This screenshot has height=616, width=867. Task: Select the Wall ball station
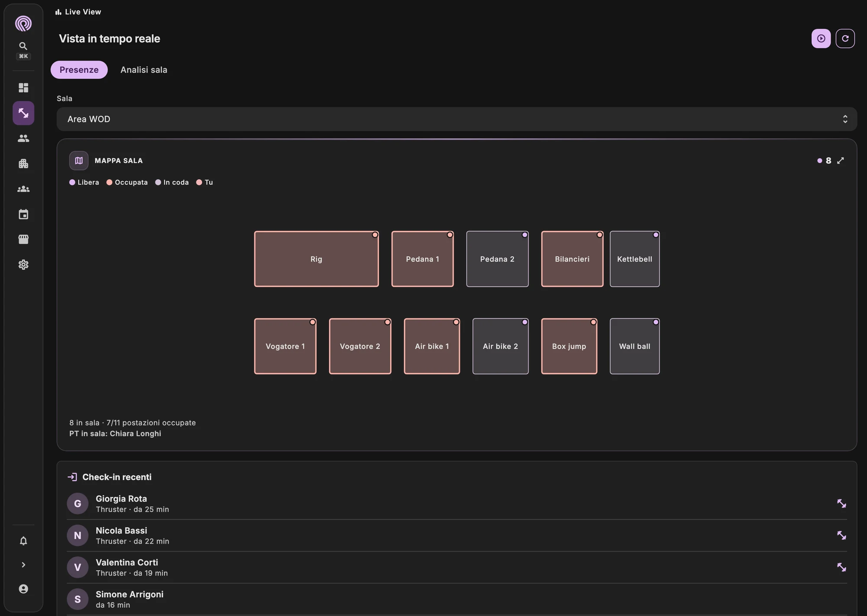(635, 346)
